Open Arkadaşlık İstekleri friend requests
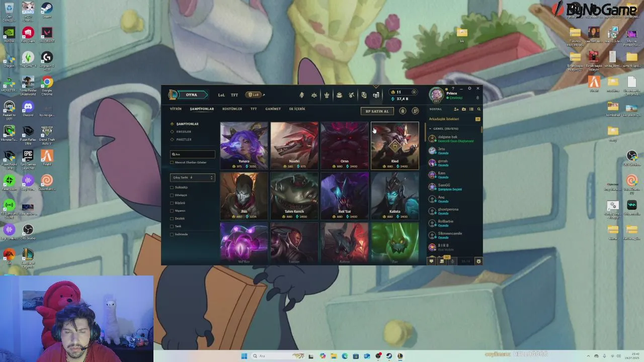The width and height of the screenshot is (644, 362). pos(454,119)
